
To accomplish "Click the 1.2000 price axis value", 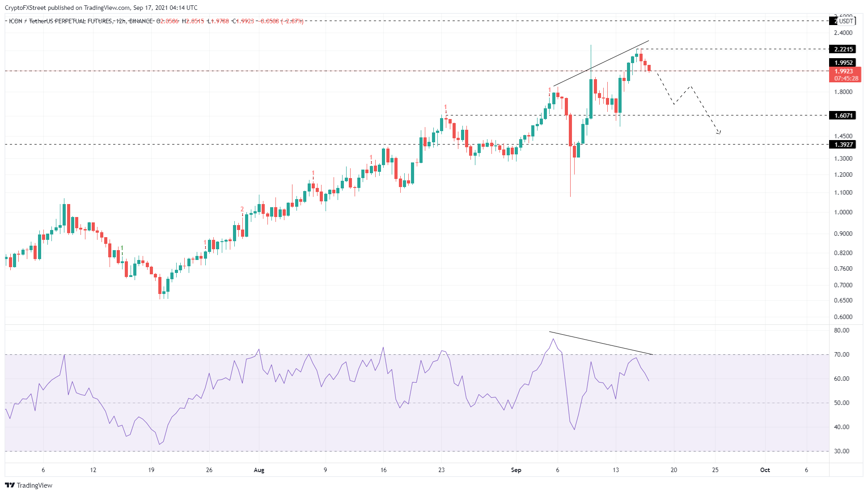I will pyautogui.click(x=843, y=175).
